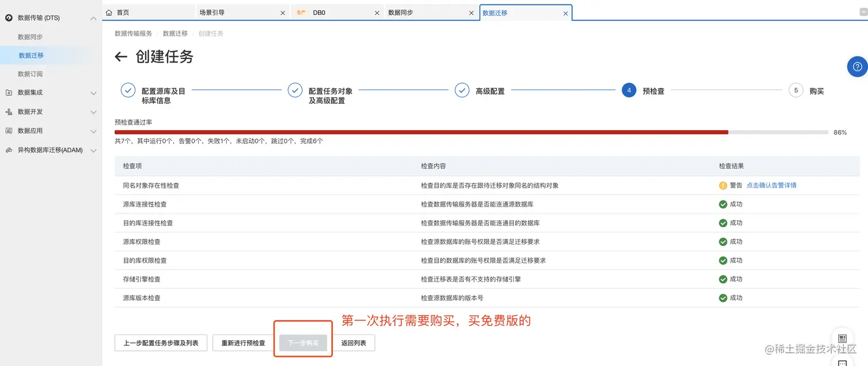Click the success checkmark in 源库版本检查 row
Viewport: 868px width, 366px height.
(x=723, y=298)
